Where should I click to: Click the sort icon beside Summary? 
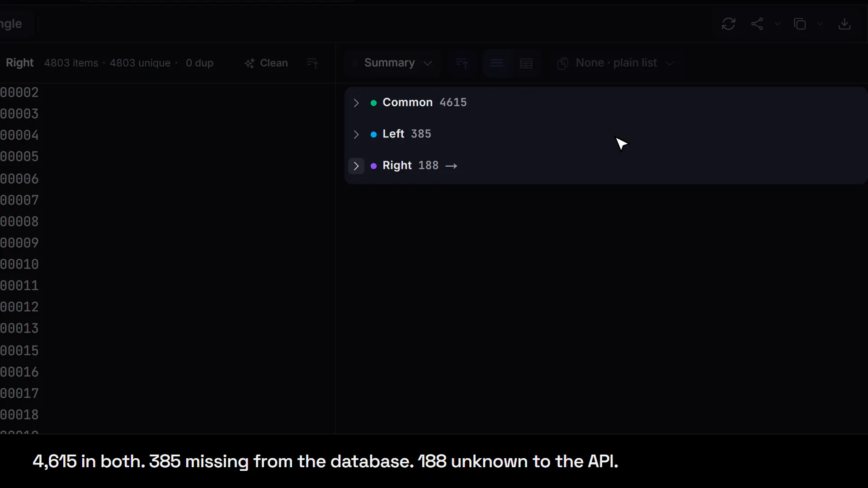[x=462, y=63]
